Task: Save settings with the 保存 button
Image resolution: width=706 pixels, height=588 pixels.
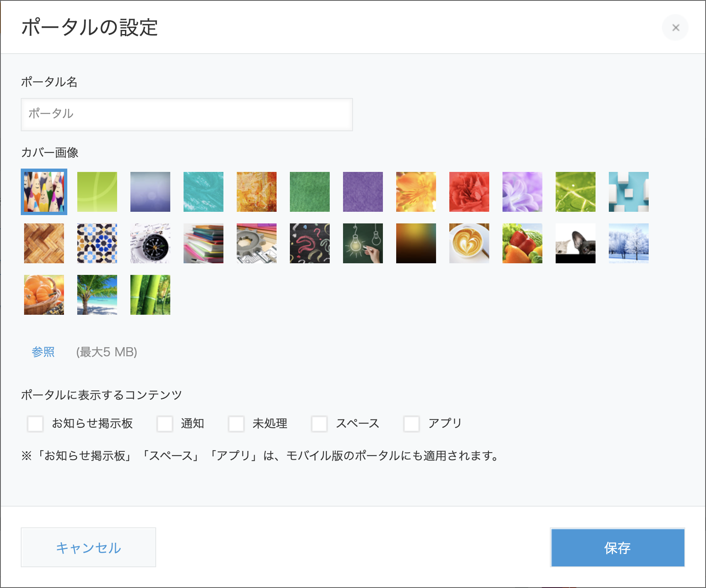Action: (618, 547)
